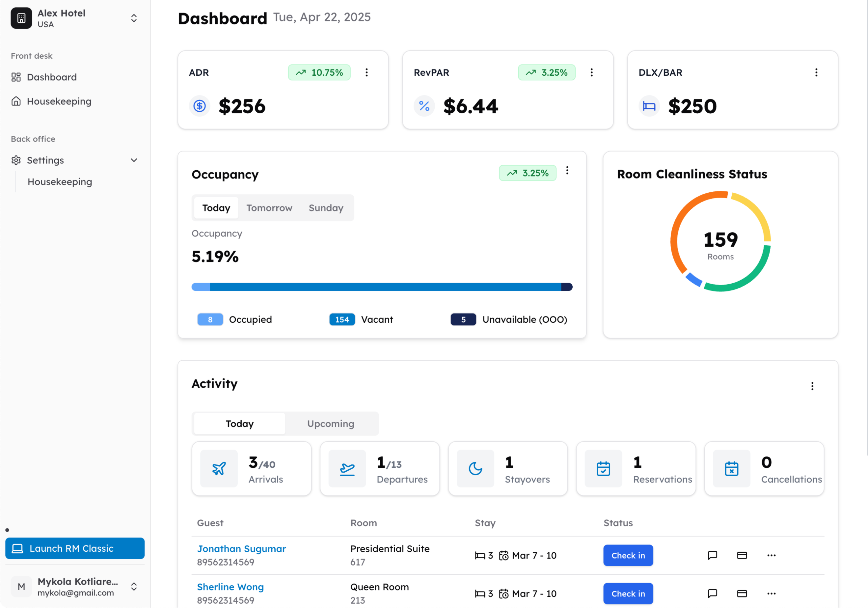Switch occupancy view to Sunday

click(x=326, y=208)
